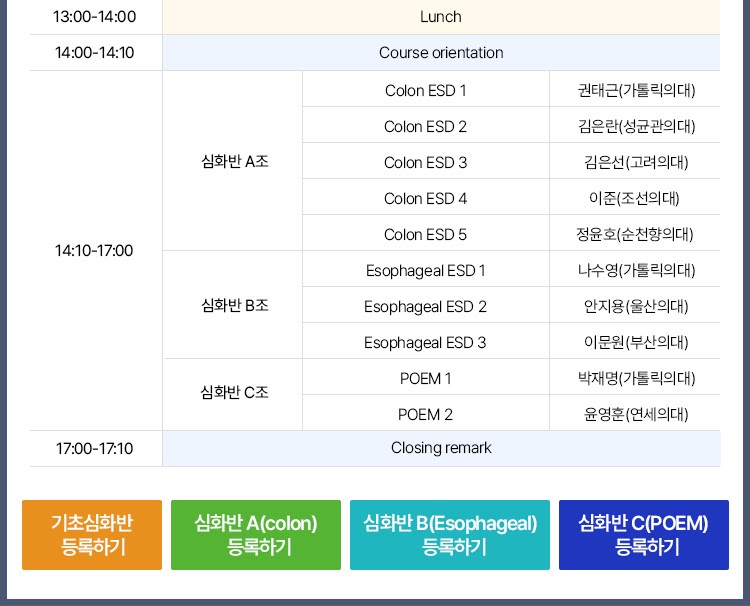Click the Esophageal ESD 1 cell
Screen dimensions: 750x606
[426, 269]
